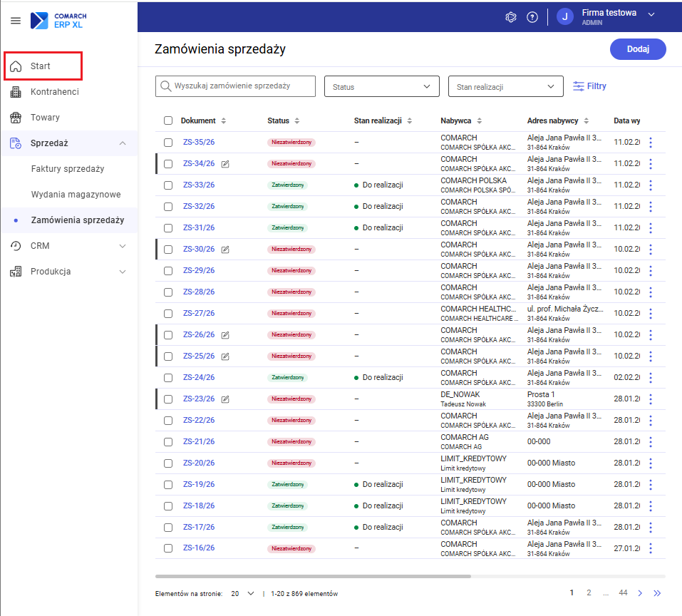Open document link ZS-29/26
Screen dimensions: 682x616
[199, 271]
